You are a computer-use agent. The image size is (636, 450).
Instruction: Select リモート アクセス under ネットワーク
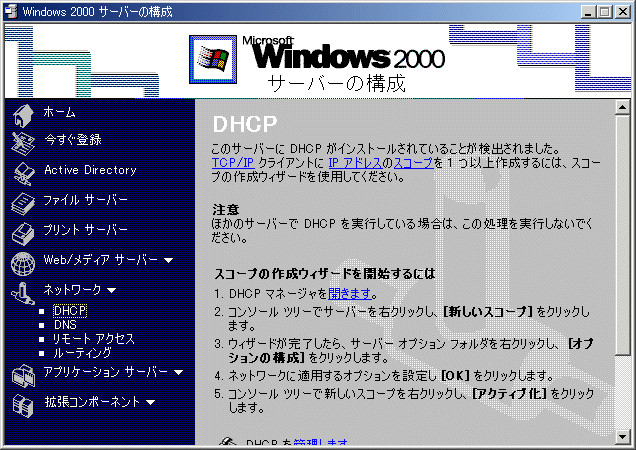click(x=94, y=339)
